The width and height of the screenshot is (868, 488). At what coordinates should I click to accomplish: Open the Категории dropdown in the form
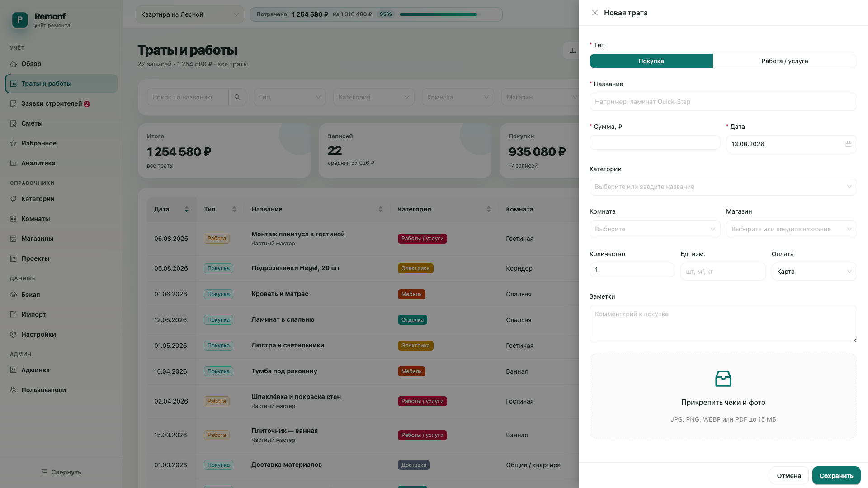click(x=723, y=187)
